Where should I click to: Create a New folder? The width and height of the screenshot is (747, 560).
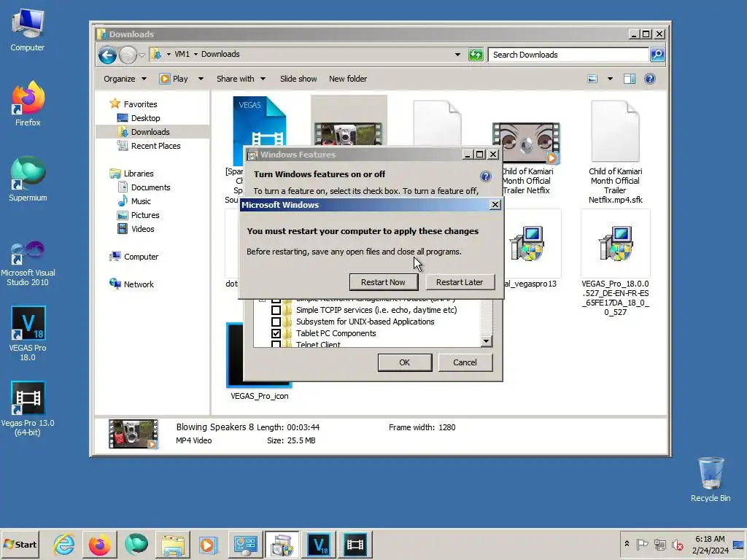point(348,79)
